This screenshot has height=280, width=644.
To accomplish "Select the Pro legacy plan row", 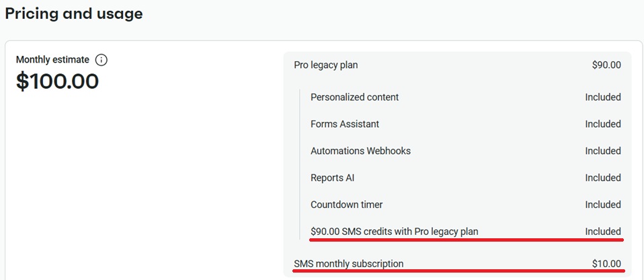I will [457, 65].
